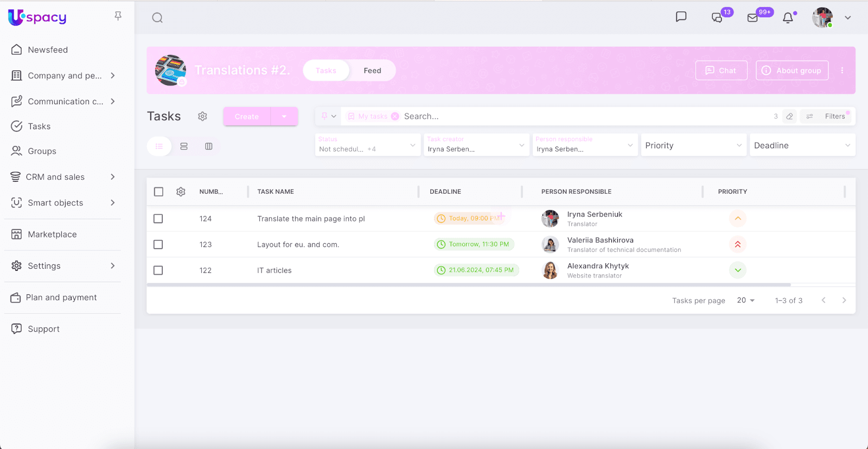Check the box for task 124
This screenshot has height=449, width=868.
click(158, 219)
